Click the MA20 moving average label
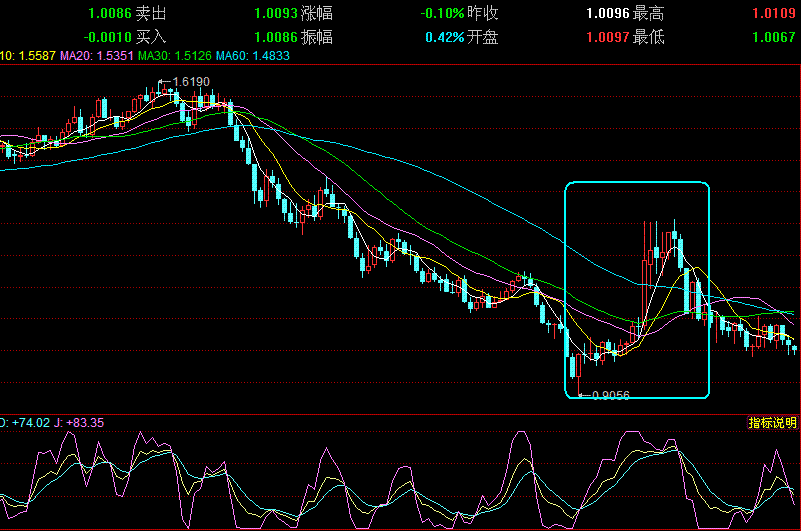Viewport: 801px width, 531px height. point(97,56)
